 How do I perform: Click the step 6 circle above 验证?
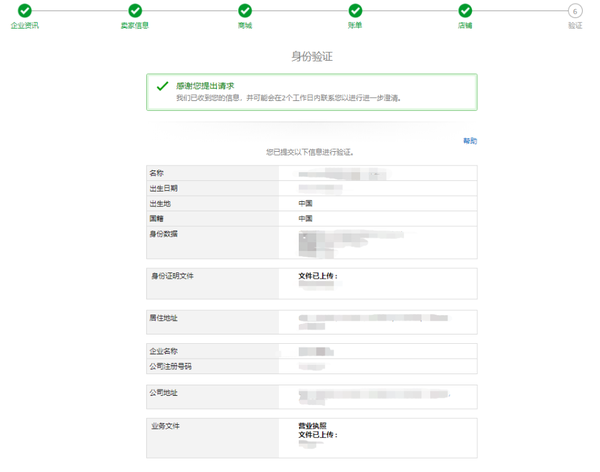(575, 11)
